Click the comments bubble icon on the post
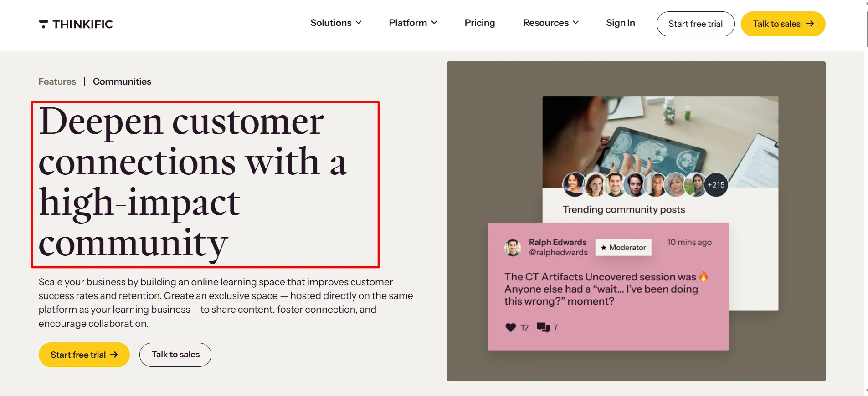868x396 pixels. pos(543,327)
